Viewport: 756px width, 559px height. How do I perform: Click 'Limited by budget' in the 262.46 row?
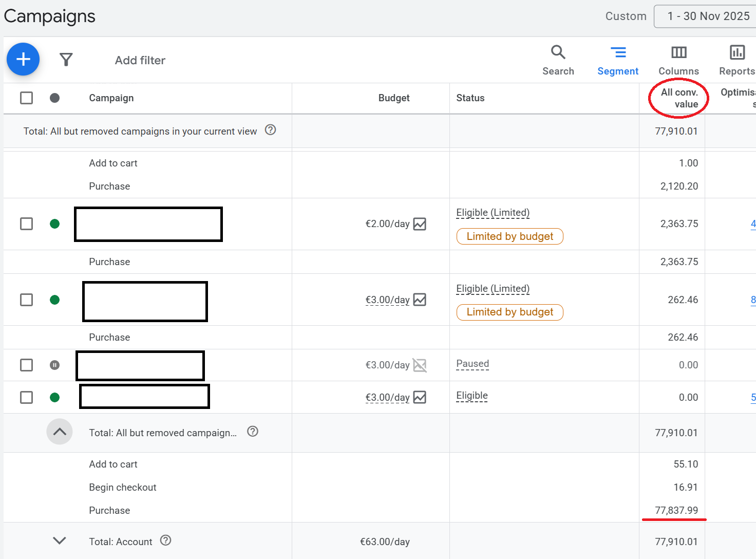[x=510, y=312]
